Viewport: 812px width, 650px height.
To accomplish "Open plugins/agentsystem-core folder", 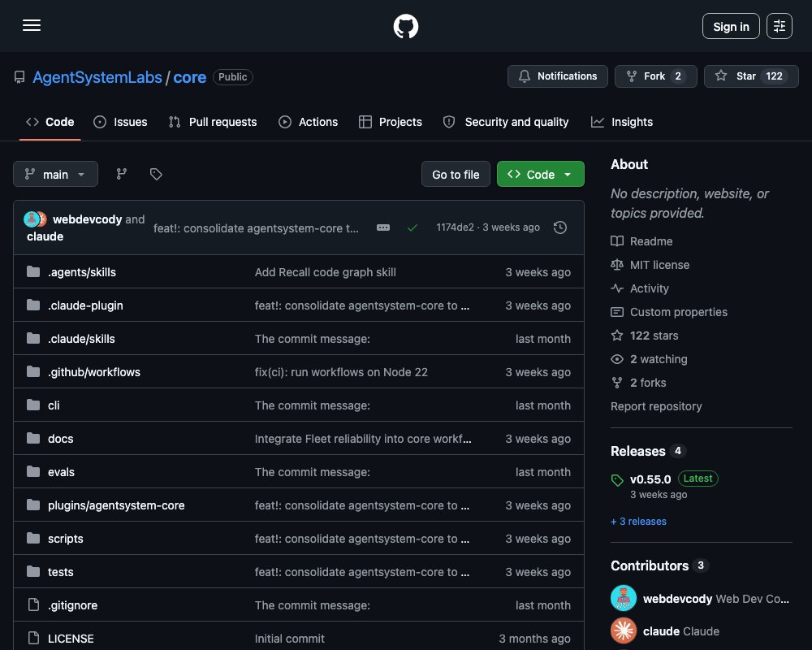I will (x=116, y=505).
